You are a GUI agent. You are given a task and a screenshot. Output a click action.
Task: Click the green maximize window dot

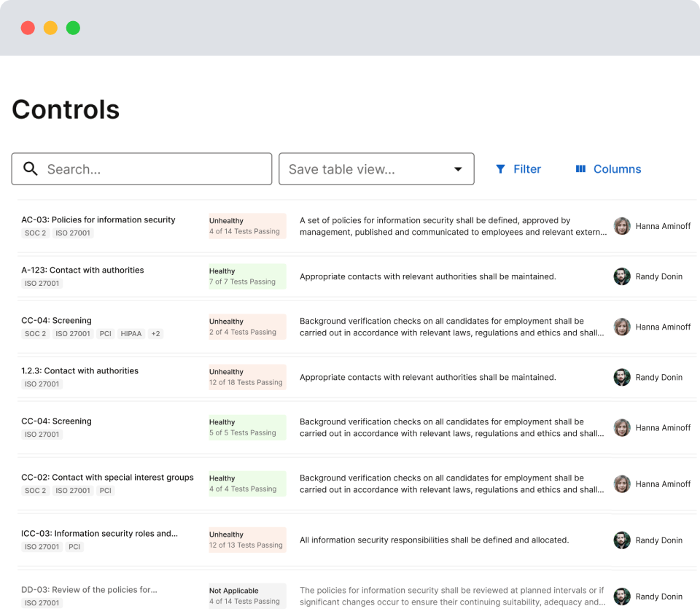tap(73, 28)
